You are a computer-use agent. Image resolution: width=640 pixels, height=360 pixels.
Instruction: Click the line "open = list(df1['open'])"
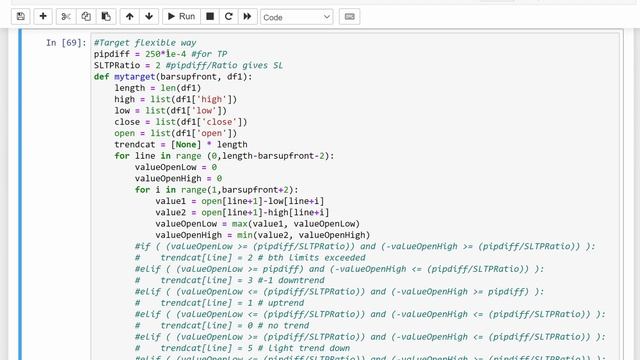[x=176, y=133]
